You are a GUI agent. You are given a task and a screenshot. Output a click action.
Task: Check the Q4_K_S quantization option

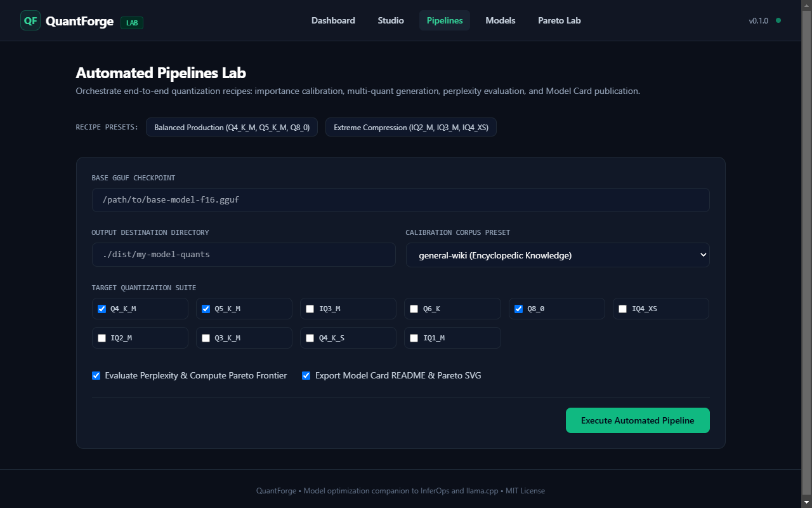click(x=310, y=338)
